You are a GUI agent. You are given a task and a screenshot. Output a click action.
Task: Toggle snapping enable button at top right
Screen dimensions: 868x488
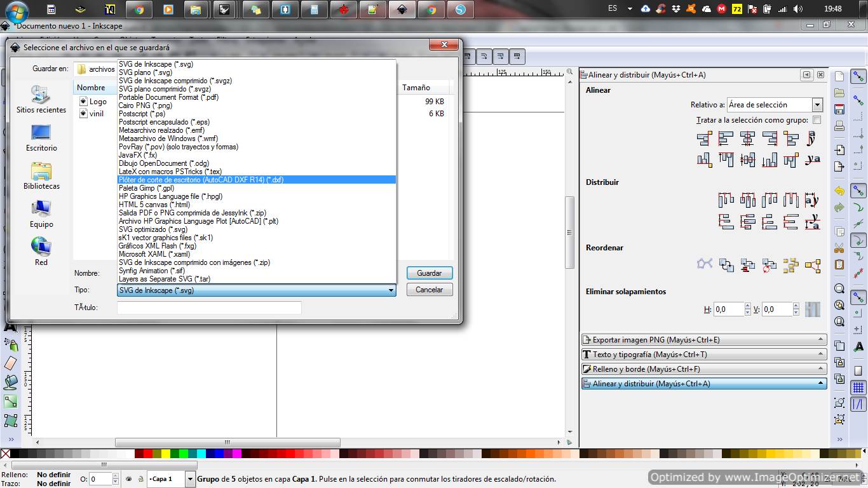click(858, 76)
